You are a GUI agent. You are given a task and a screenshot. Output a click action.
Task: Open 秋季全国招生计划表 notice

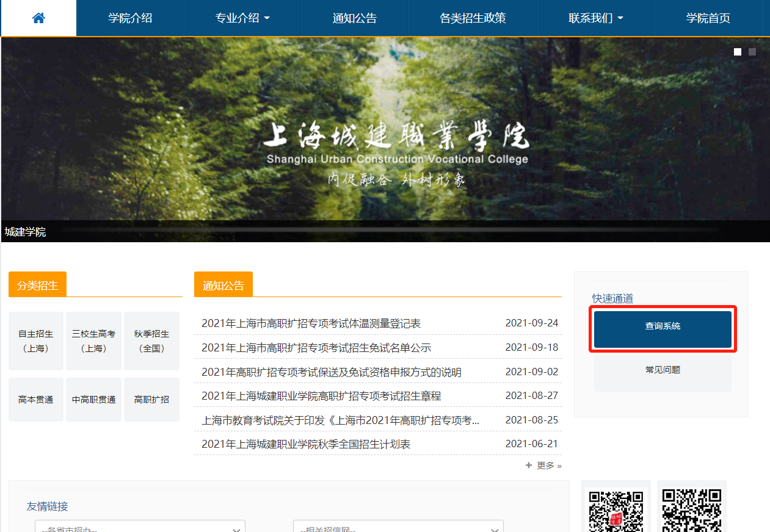pos(306,444)
